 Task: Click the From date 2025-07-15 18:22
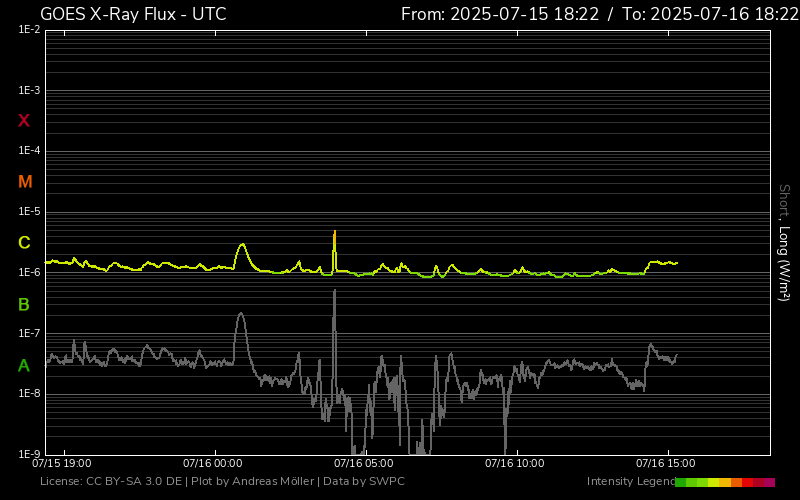499,14
